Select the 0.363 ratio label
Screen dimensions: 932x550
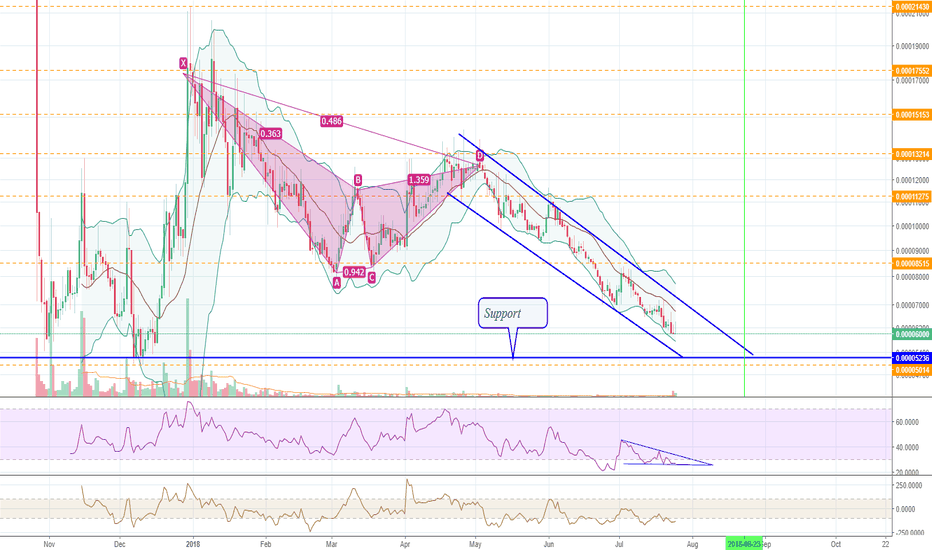point(270,134)
